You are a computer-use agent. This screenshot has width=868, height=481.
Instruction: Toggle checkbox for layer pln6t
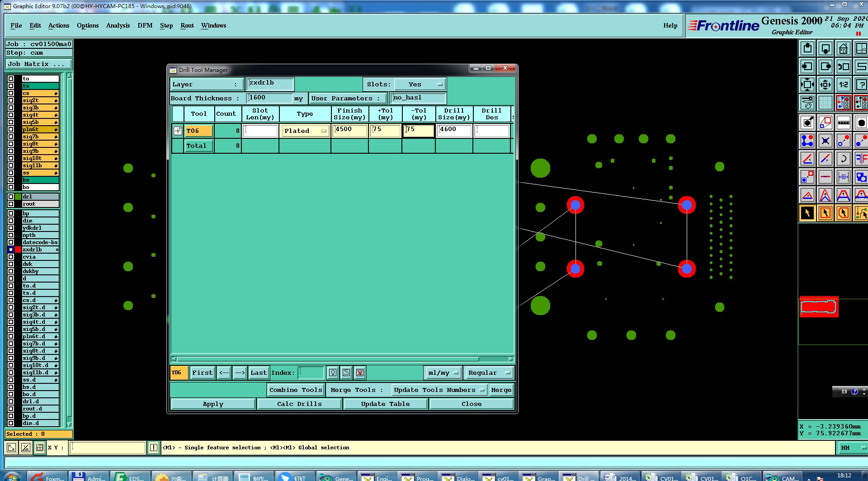(11, 129)
